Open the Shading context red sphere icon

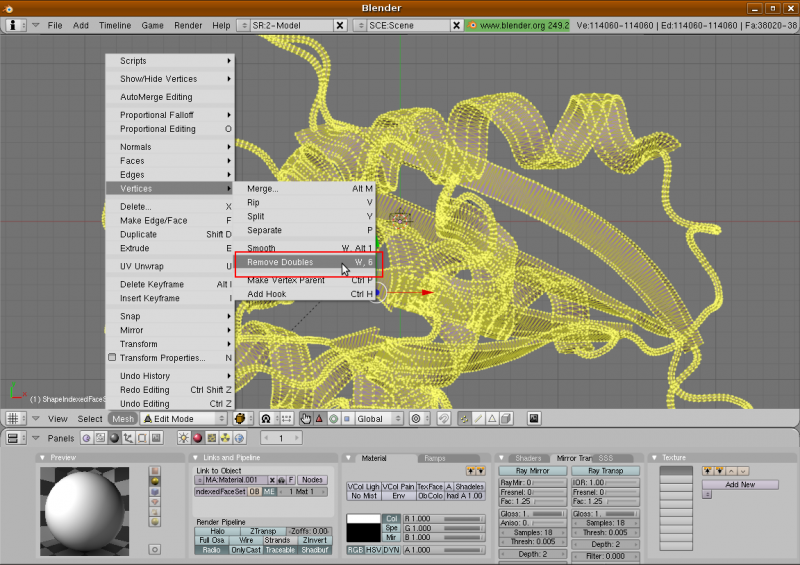point(197,438)
